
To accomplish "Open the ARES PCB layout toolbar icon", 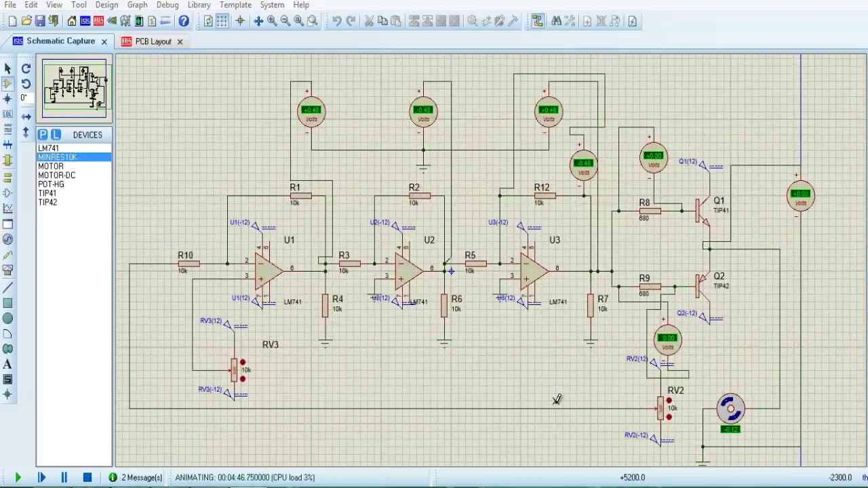I will [98, 21].
